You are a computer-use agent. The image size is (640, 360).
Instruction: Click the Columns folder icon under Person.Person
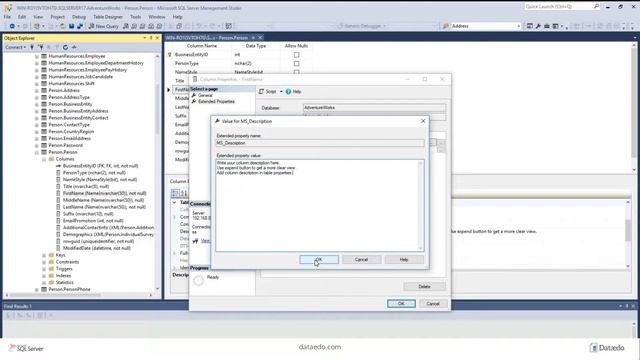click(x=51, y=159)
